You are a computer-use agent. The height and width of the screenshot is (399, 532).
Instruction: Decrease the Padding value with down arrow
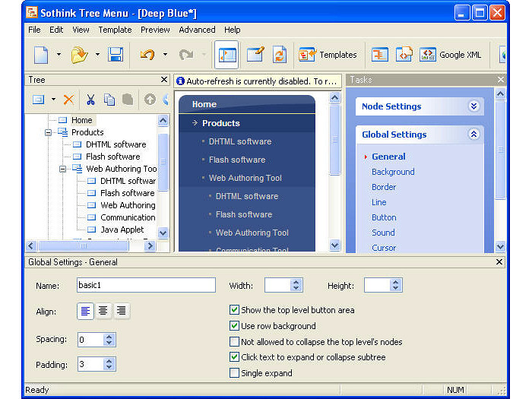click(109, 367)
